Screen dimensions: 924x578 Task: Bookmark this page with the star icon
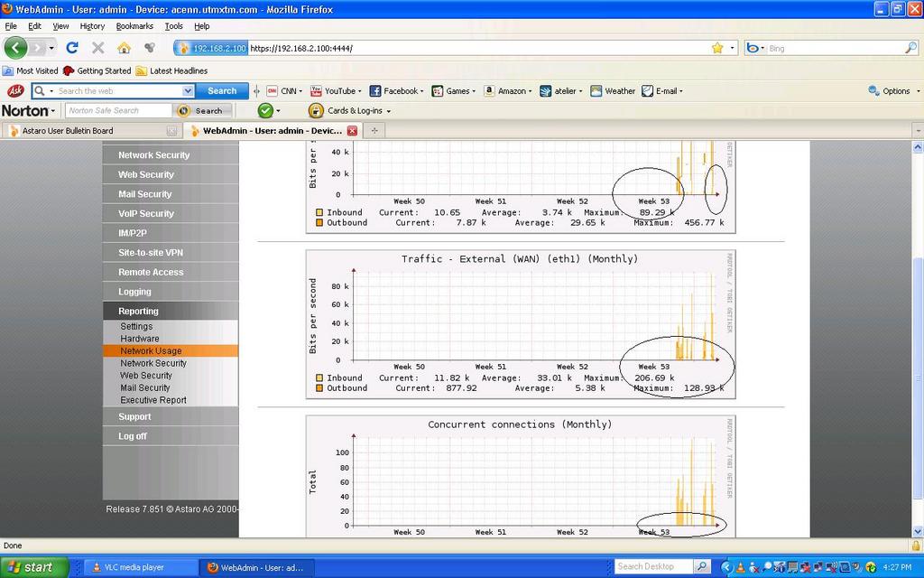(717, 48)
